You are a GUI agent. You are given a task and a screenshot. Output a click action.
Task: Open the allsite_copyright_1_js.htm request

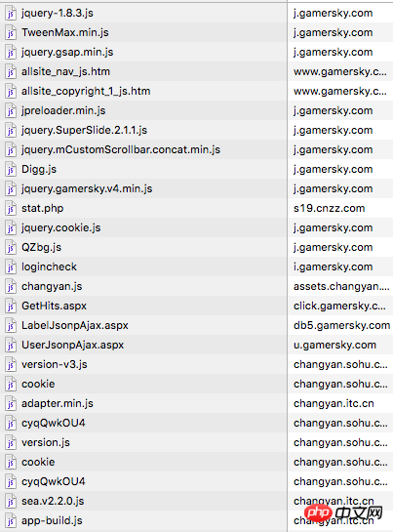[196, 91]
